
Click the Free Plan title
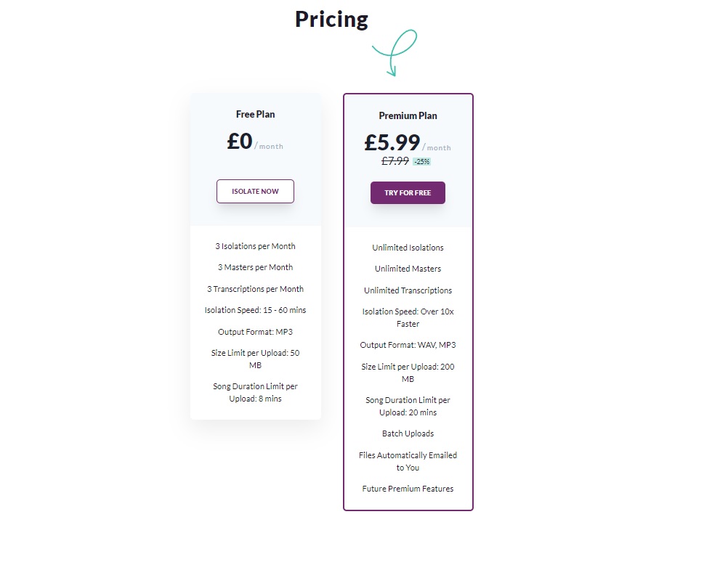[255, 114]
